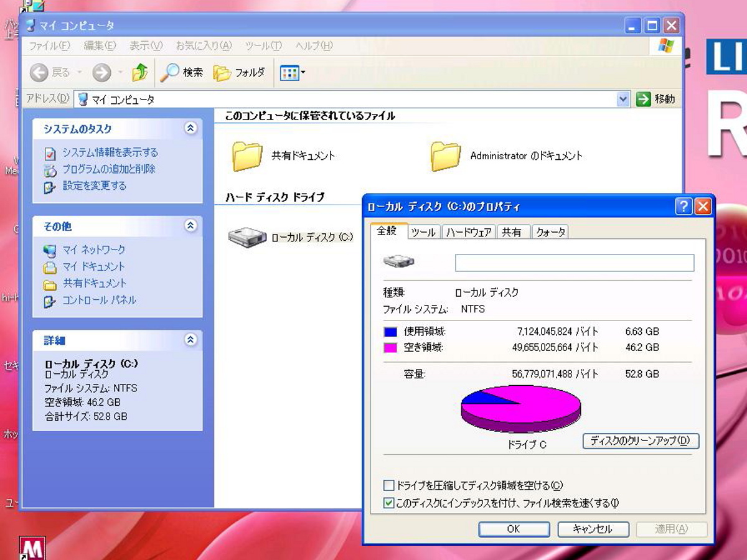747x560 pixels.
Task: Click the Back arrow toolbar icon
Action: click(39, 73)
